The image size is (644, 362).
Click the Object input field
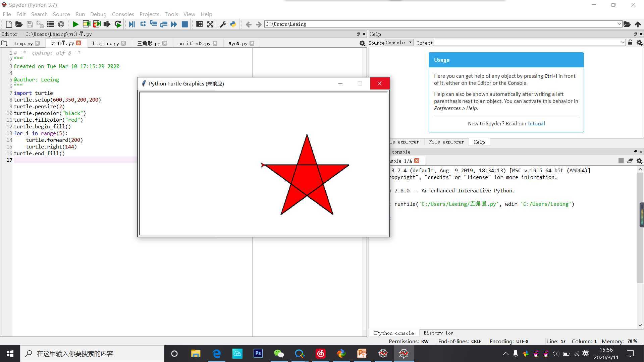point(527,43)
